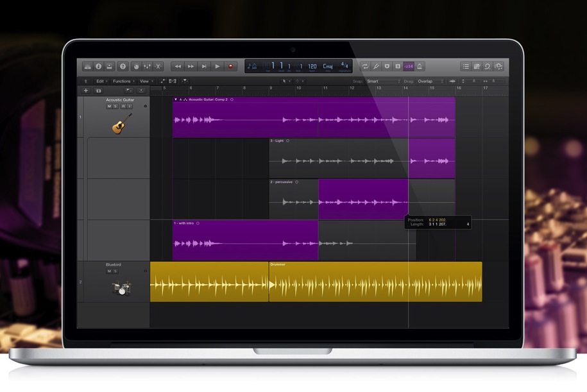The width and height of the screenshot is (587, 392).
Task: Open the List Editors panel icon
Action: pyautogui.click(x=466, y=66)
